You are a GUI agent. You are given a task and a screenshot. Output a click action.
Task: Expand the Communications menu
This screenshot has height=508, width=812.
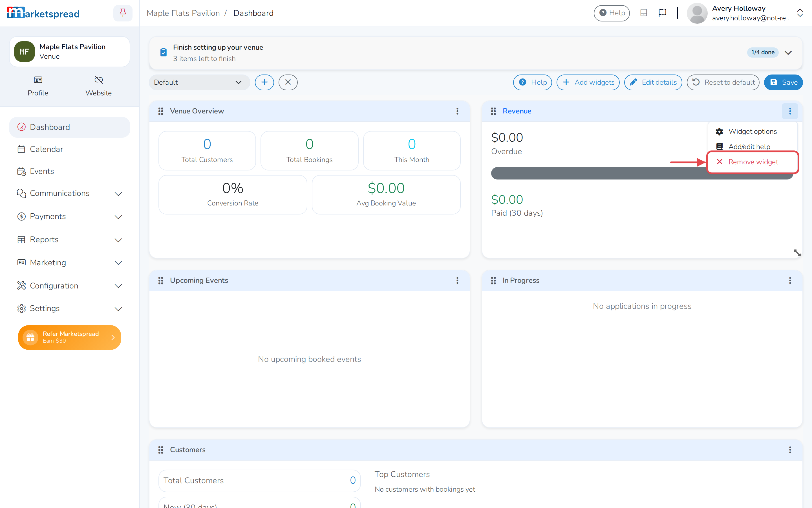coord(69,194)
